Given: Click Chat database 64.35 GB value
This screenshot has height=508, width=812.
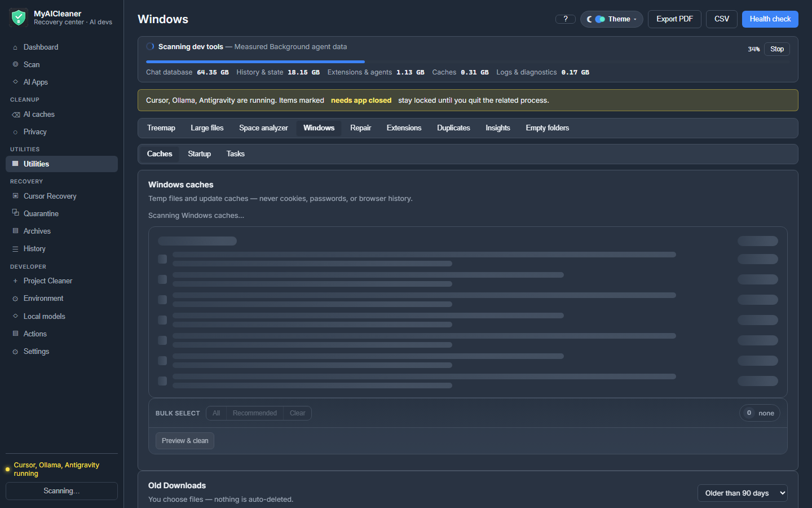Looking at the screenshot, I should (x=213, y=72).
